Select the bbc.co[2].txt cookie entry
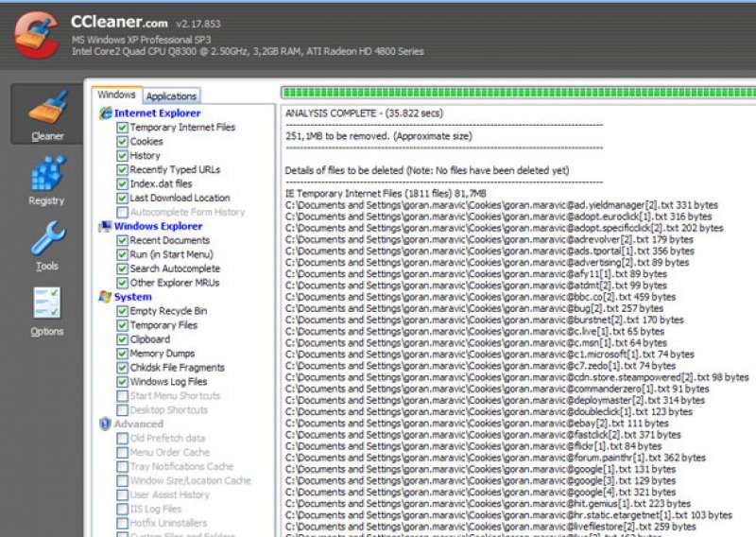756x537 pixels. (x=480, y=297)
